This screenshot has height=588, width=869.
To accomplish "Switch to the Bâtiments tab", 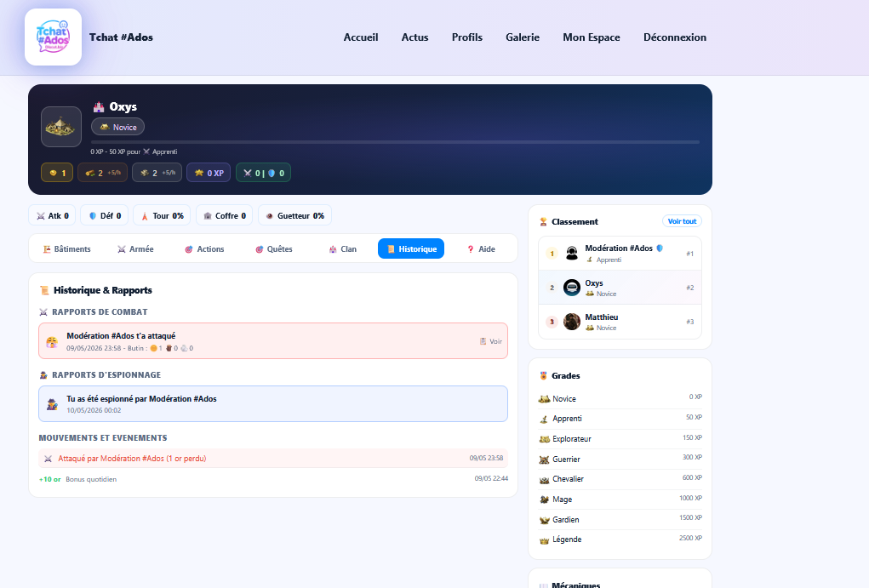I will [x=67, y=248].
